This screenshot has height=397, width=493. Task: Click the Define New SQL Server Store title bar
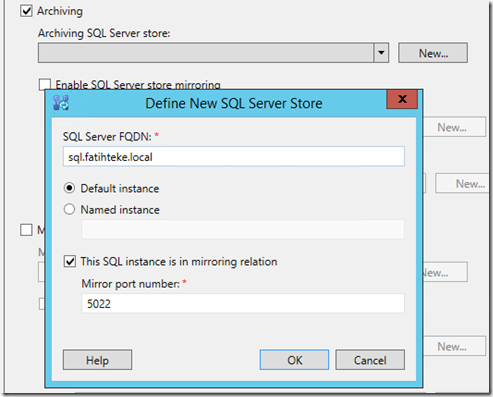[233, 103]
